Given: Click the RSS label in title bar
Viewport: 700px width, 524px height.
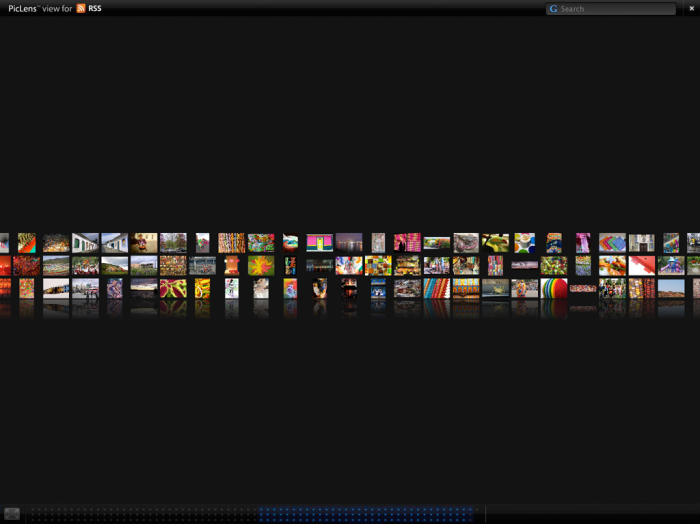Looking at the screenshot, I should [x=95, y=8].
